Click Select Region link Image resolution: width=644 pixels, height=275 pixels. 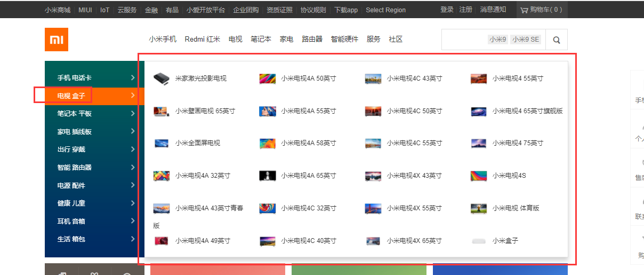click(386, 10)
